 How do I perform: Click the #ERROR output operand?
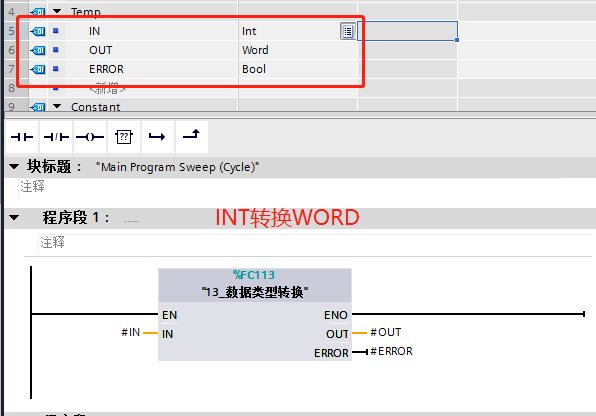[391, 351]
